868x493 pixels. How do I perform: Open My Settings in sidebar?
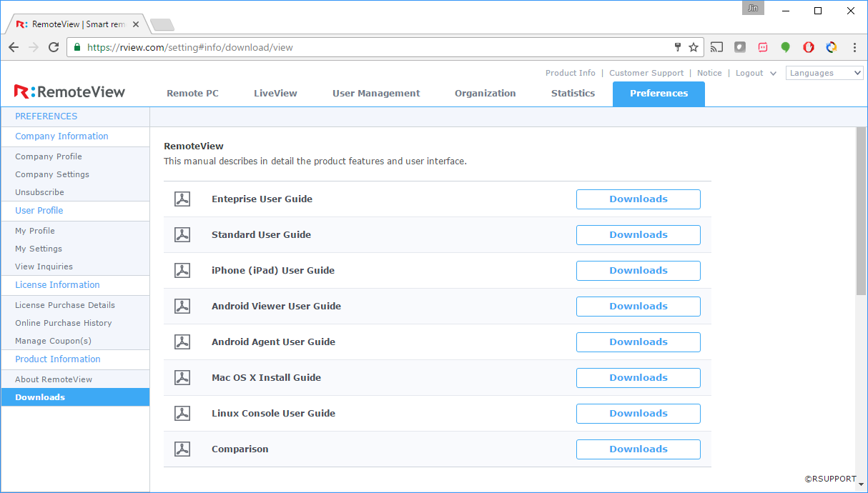coord(39,249)
